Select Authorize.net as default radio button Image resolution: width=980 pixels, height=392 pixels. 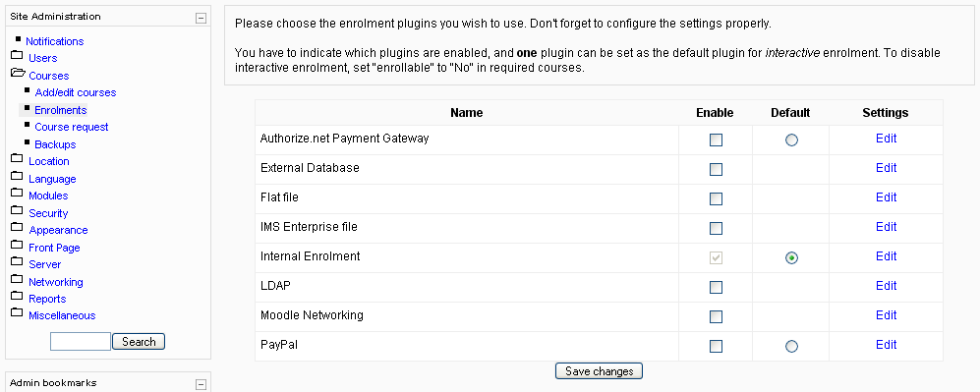[791, 140]
